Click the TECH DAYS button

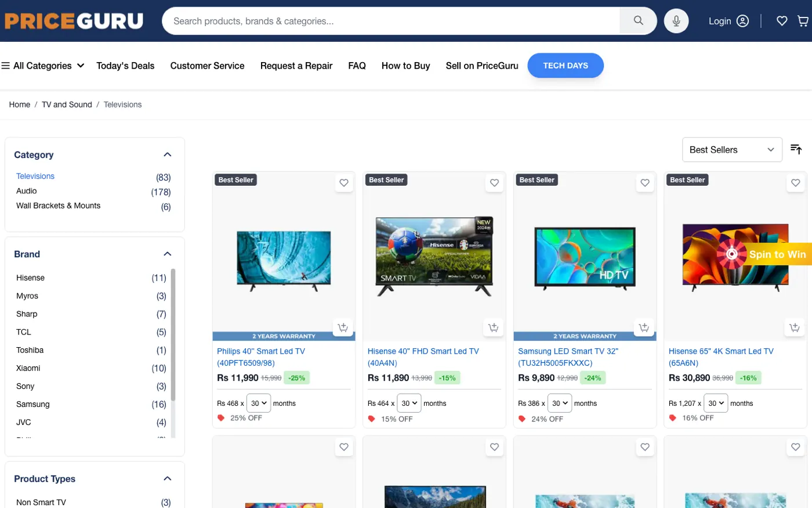point(565,66)
